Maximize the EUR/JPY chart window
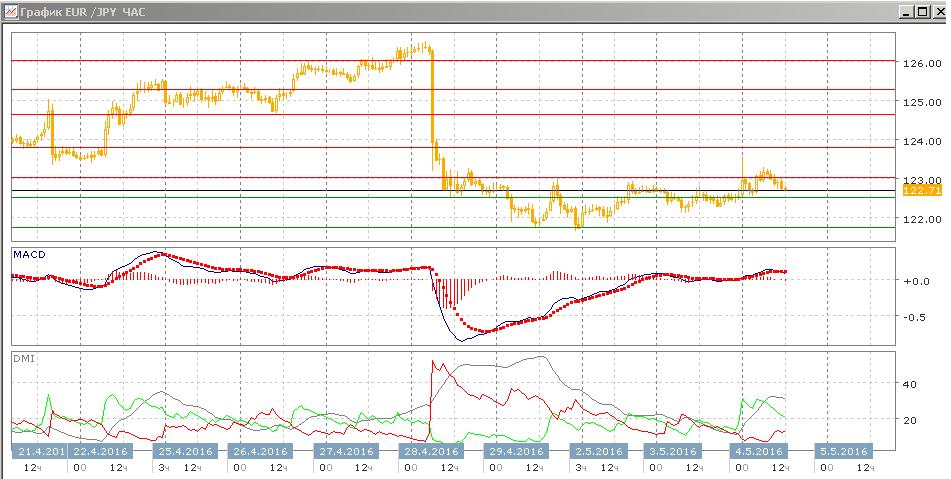This screenshot has width=951, height=479. point(922,12)
